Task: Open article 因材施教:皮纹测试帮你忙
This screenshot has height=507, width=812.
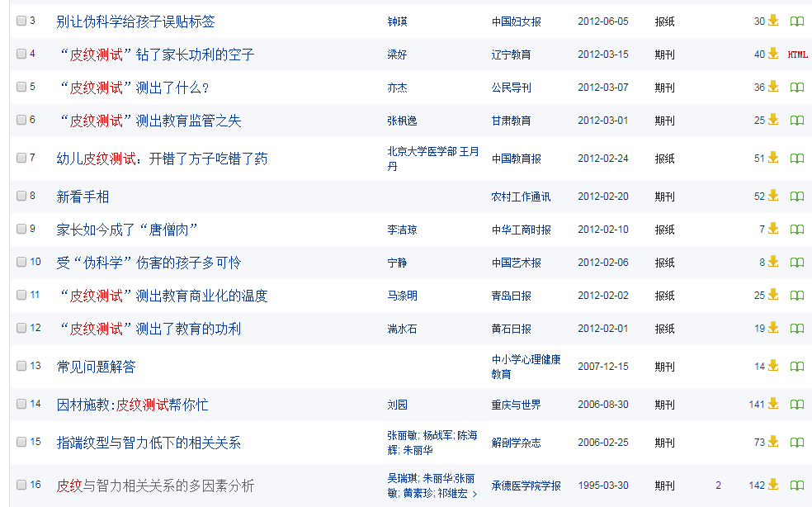Action: [133, 405]
